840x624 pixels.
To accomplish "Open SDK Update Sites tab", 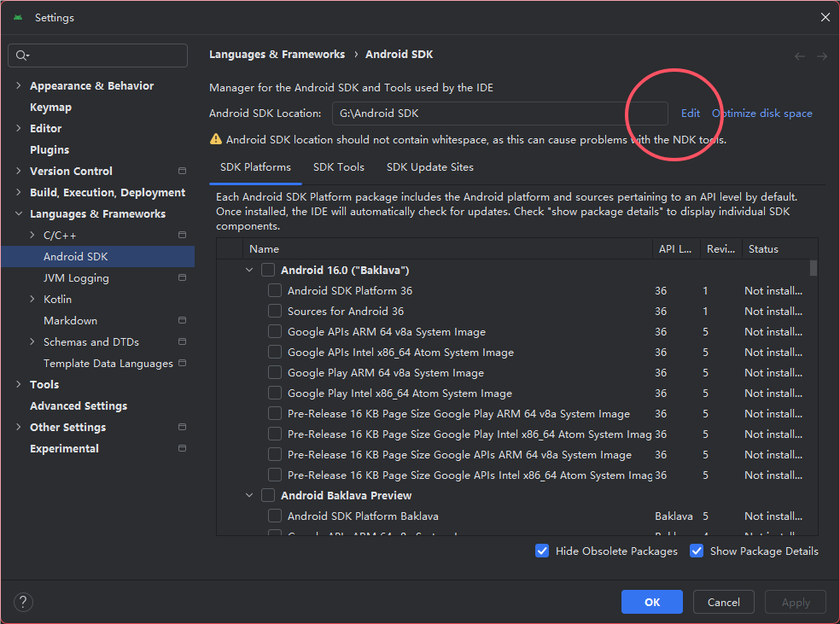I will coord(430,167).
